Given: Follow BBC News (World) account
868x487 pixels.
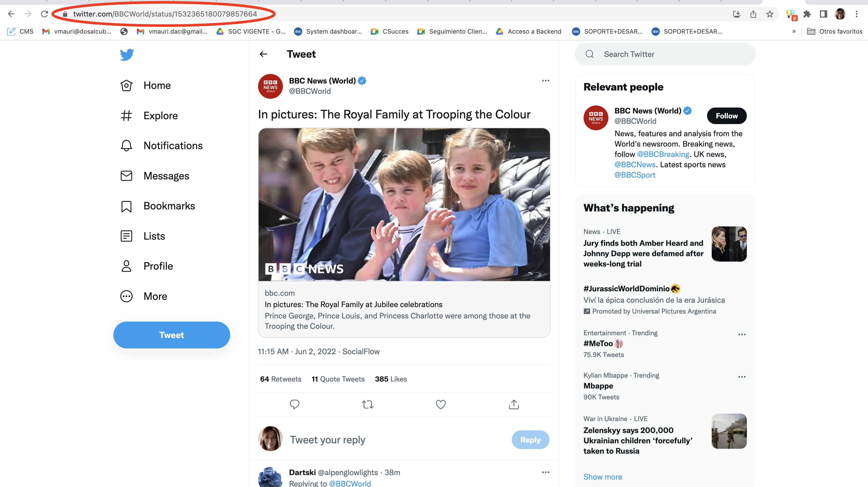Looking at the screenshot, I should (x=726, y=116).
